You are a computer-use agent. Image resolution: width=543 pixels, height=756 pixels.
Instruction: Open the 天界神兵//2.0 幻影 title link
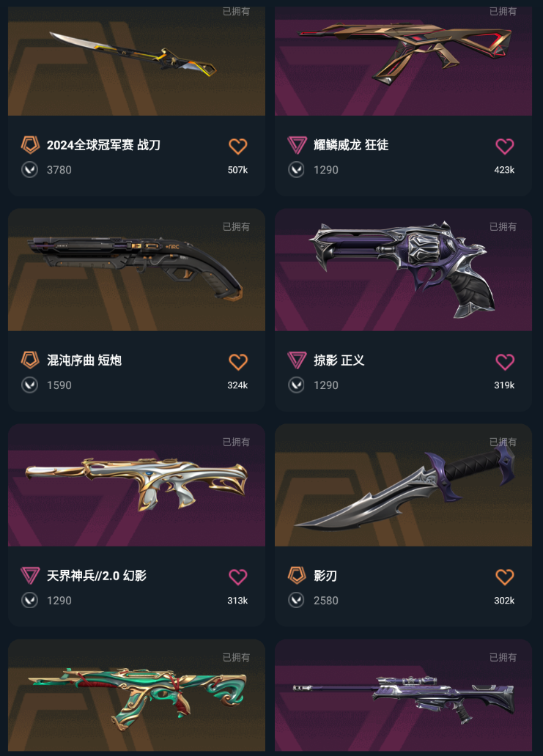(x=97, y=575)
